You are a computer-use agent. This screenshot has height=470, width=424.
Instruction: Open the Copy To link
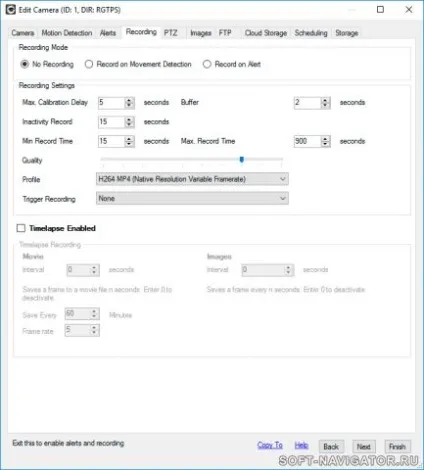pyautogui.click(x=270, y=445)
